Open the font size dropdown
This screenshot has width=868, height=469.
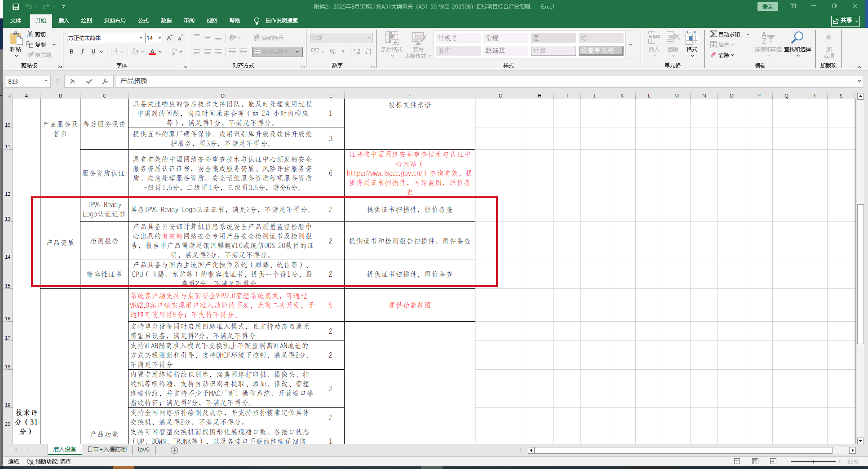(159, 38)
